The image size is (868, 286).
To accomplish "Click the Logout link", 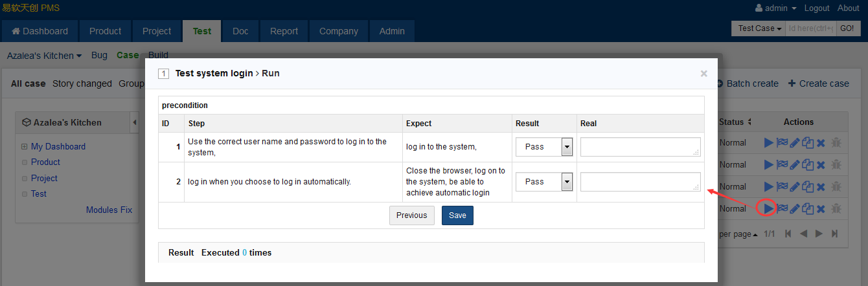I will (816, 8).
